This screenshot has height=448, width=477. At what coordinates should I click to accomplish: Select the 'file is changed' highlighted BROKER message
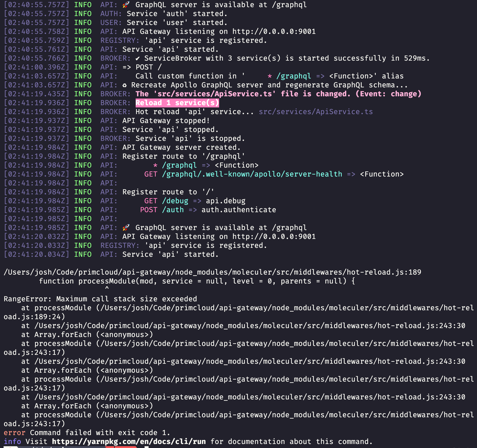278,94
